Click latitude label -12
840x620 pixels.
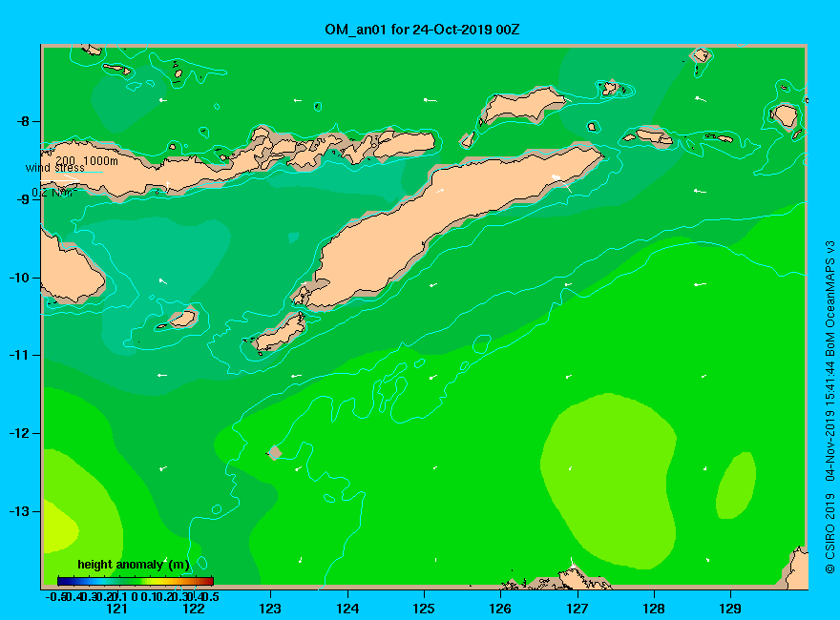[19, 434]
